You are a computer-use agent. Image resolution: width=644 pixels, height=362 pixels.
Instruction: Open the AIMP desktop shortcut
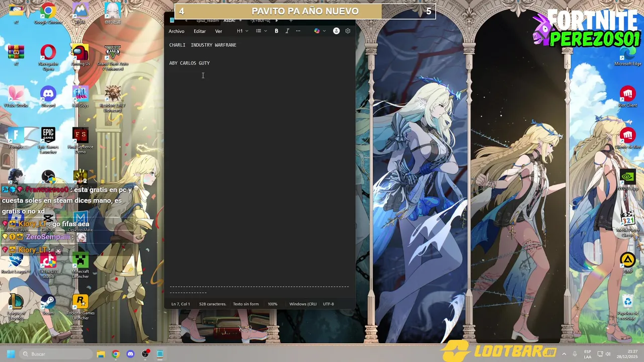click(627, 263)
